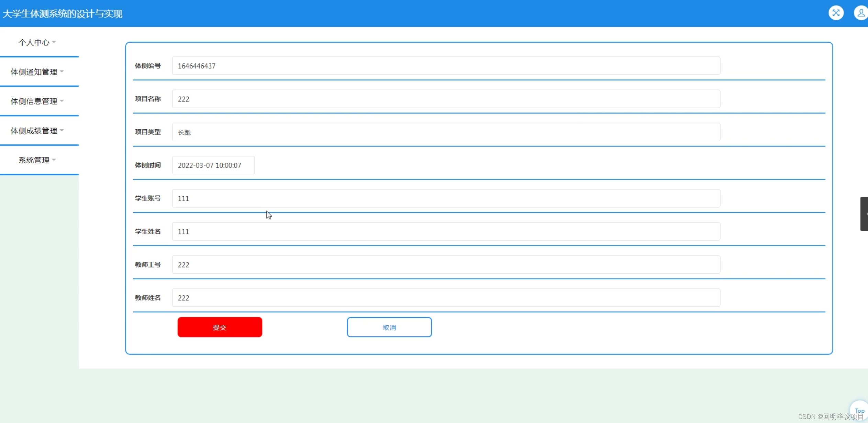Viewport: 868px width, 423px height.
Task: Click the 项目类型 field showing 长跑
Action: coord(446,132)
